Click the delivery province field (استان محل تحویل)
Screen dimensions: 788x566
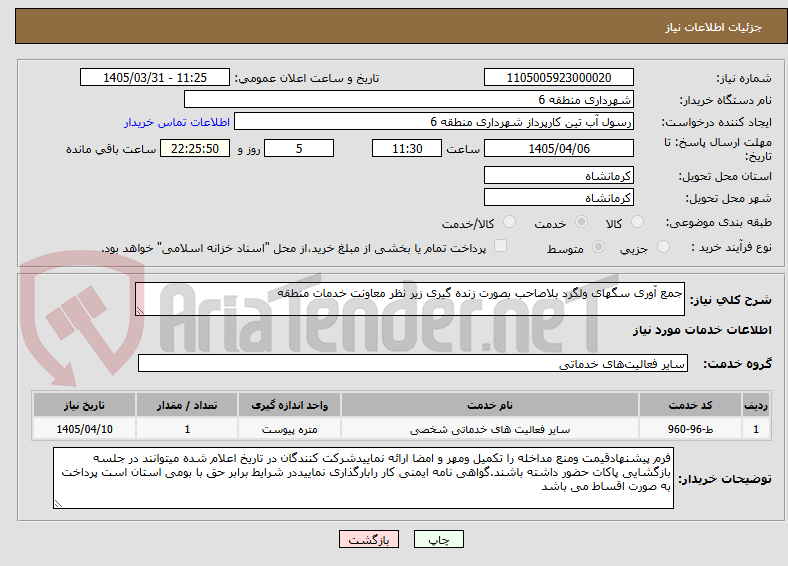pos(559,175)
